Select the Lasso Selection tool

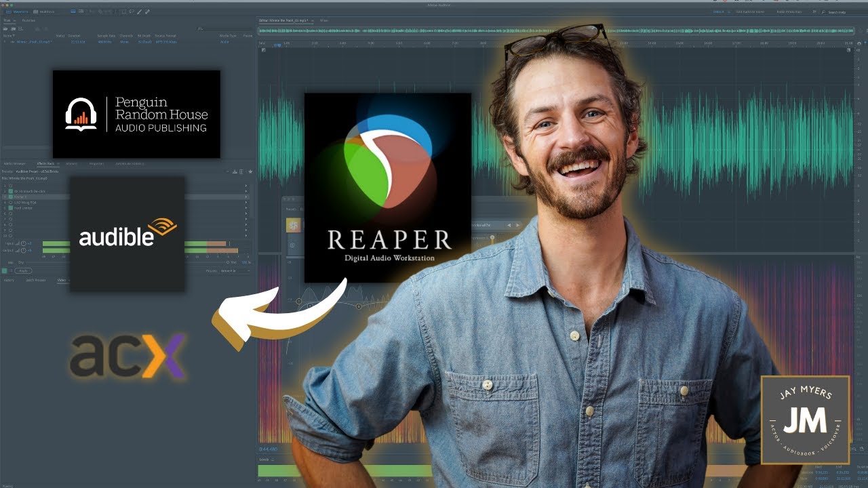pyautogui.click(x=132, y=12)
